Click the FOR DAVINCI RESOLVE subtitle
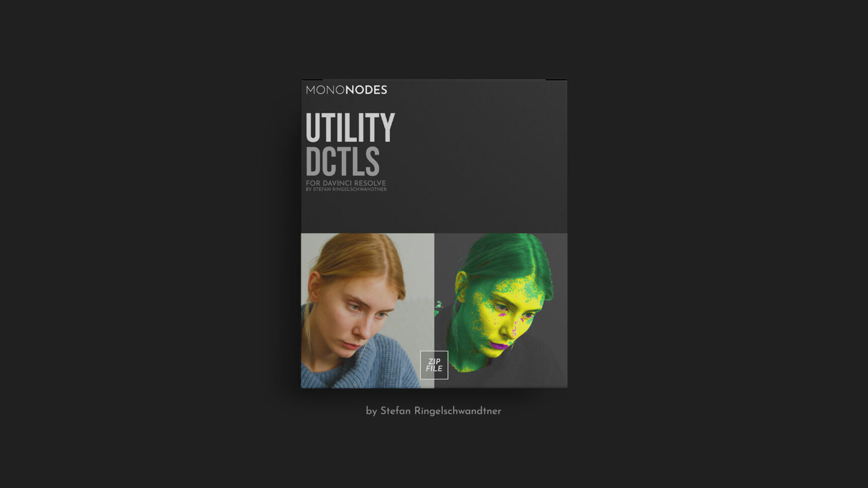 (346, 183)
